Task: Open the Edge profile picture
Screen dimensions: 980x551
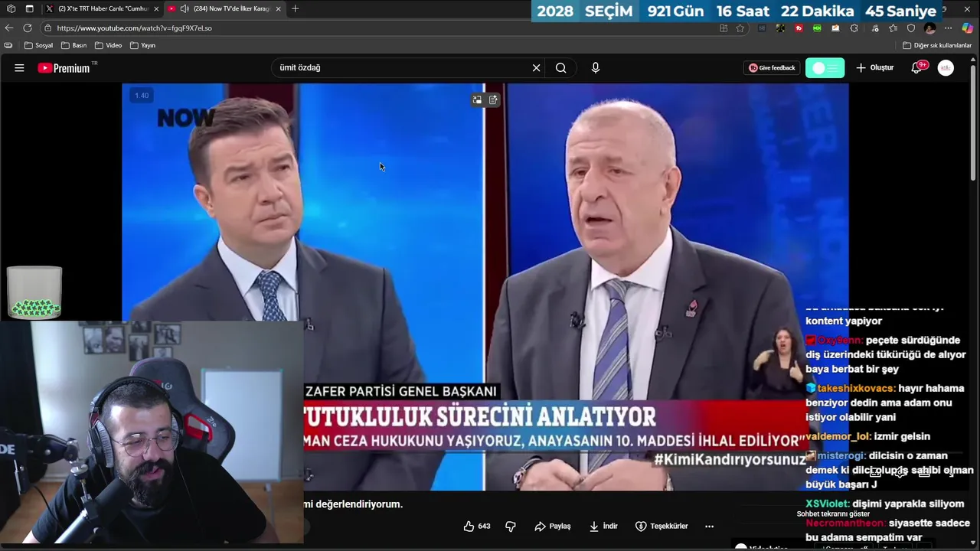Action: 929,28
